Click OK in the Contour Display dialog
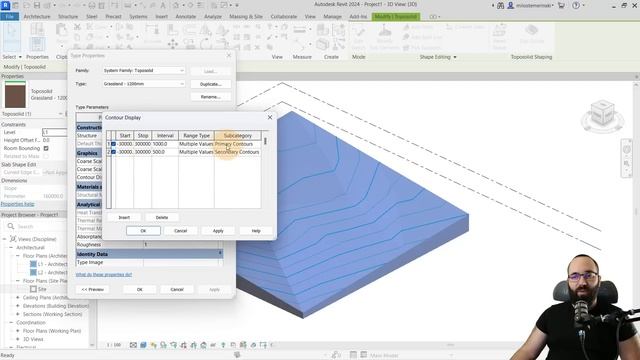Viewport: 640px width, 360px height. click(x=143, y=231)
